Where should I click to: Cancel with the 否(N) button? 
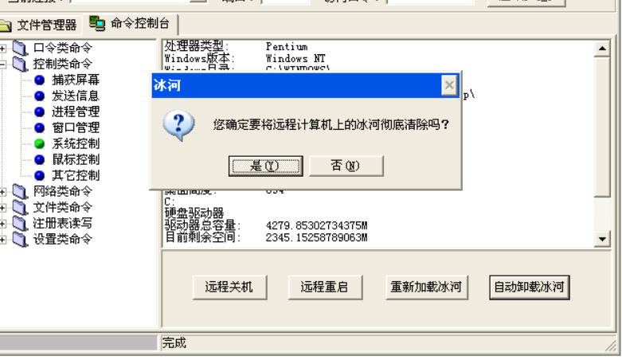pyautogui.click(x=346, y=166)
